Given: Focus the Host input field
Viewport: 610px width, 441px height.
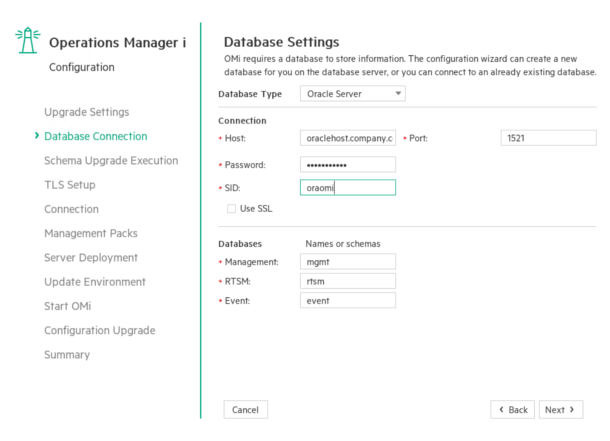Looking at the screenshot, I should pos(348,138).
